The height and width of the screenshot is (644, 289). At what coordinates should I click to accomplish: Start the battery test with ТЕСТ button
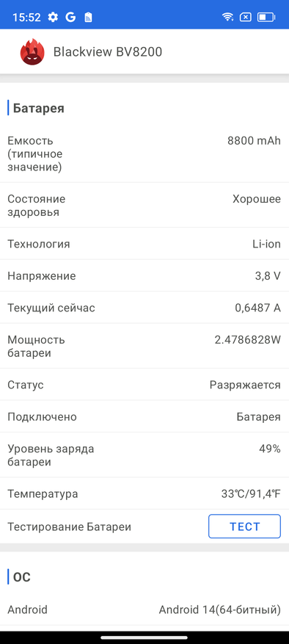(x=245, y=526)
